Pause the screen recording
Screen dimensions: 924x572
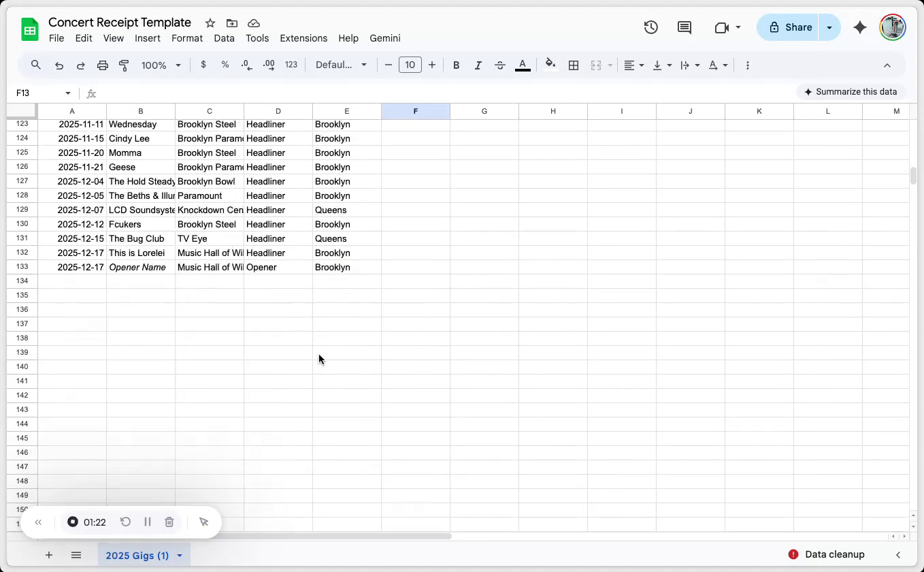pyautogui.click(x=147, y=522)
